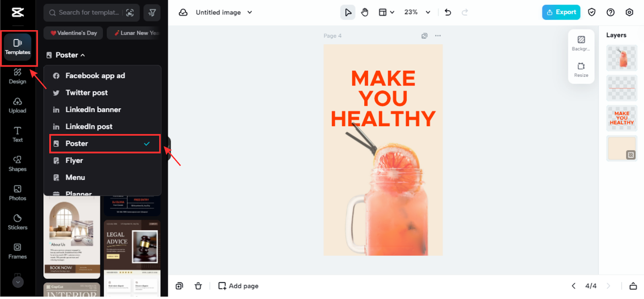Open the Resize panel button

point(581,70)
